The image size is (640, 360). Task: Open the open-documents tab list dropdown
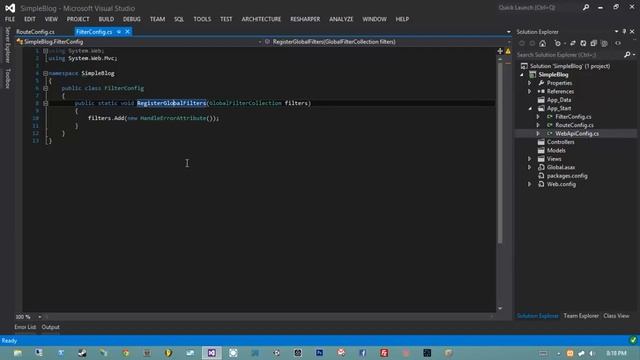[x=509, y=32]
